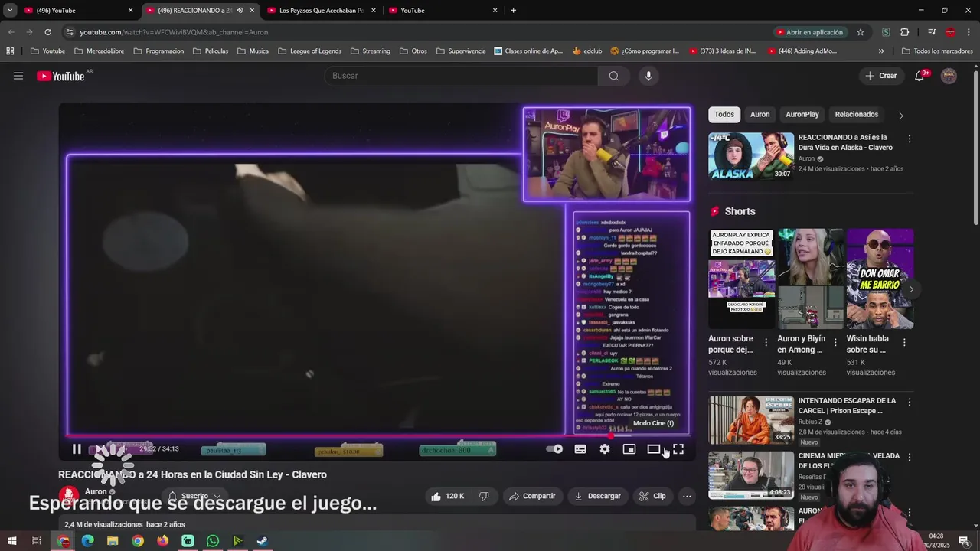This screenshot has width=980, height=551.
Task: Open a new browser tab
Action: (x=513, y=11)
